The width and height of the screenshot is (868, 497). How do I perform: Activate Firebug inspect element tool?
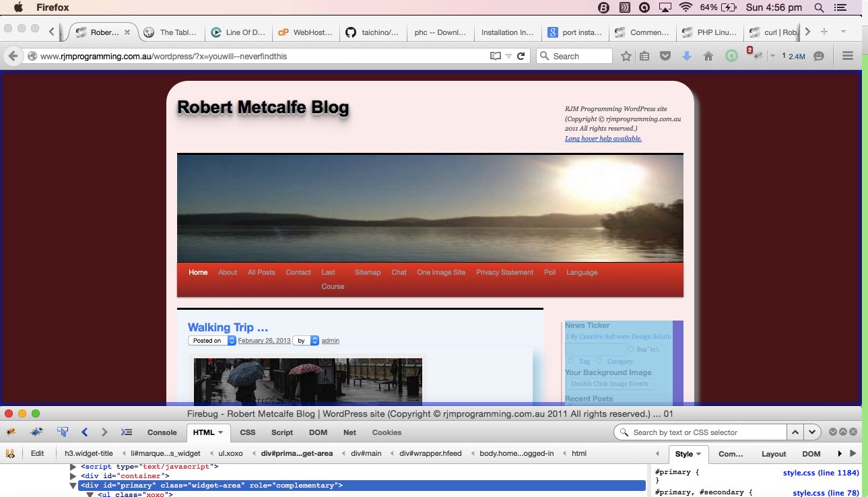point(63,432)
